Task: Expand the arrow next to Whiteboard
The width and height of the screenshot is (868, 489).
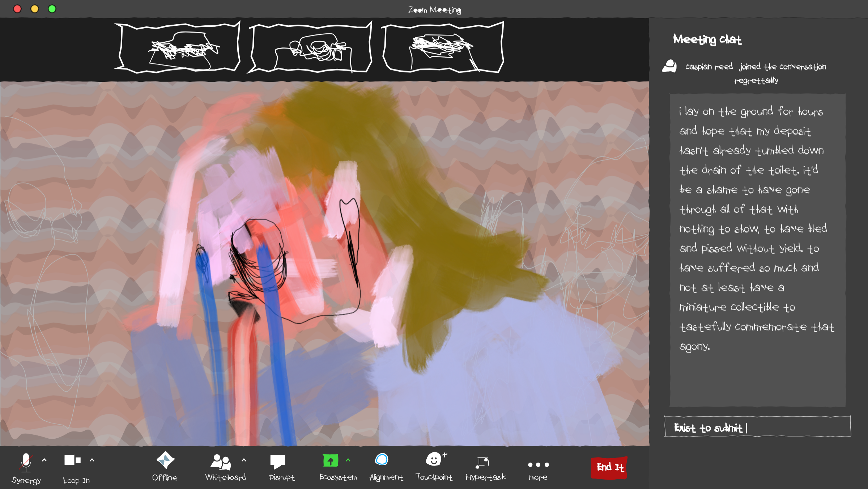Action: click(x=244, y=460)
